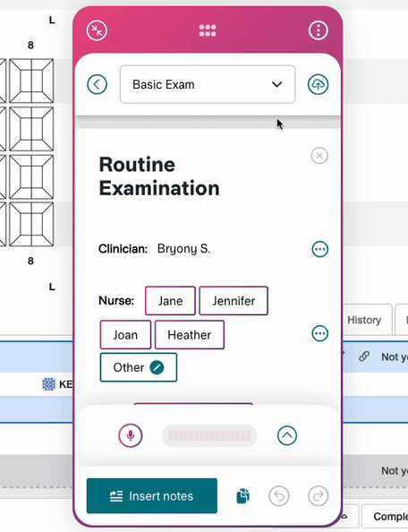Switch to the History tab
The height and width of the screenshot is (532, 408).
pos(364,320)
